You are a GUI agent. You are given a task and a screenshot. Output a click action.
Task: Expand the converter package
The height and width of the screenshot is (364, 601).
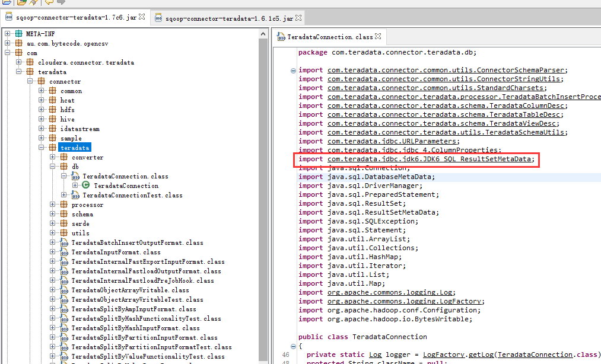tap(53, 157)
